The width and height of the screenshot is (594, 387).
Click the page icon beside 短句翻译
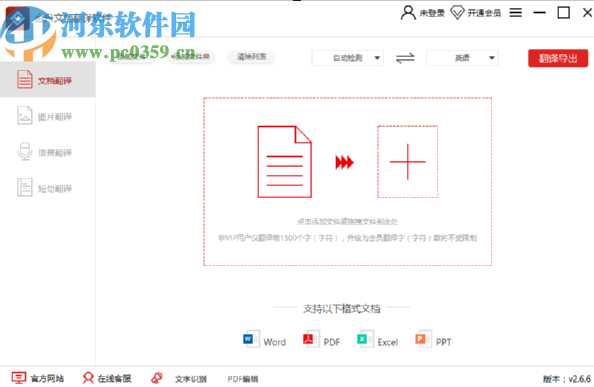25,187
